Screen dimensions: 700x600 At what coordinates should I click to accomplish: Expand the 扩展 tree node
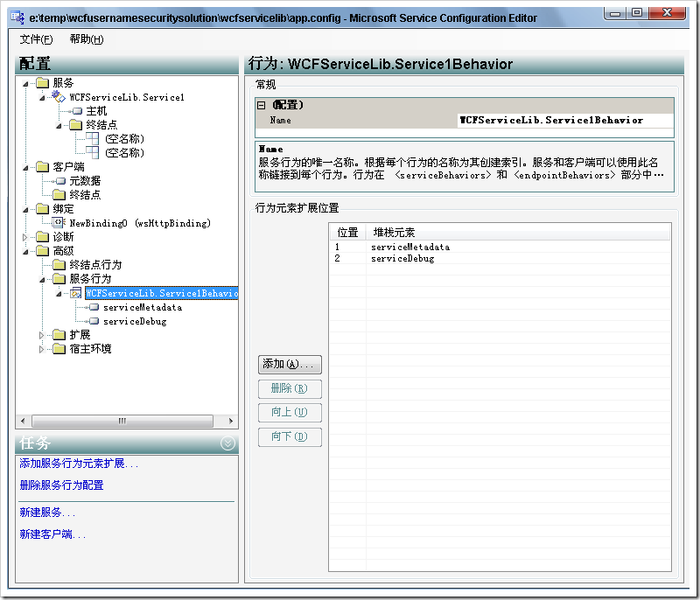coord(41,335)
